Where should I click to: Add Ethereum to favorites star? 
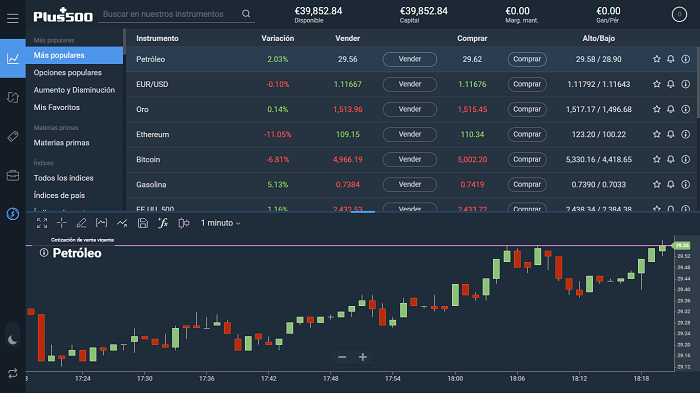click(x=656, y=134)
